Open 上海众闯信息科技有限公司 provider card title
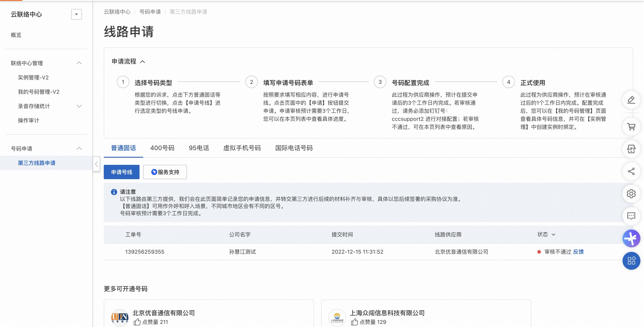 [387, 313]
